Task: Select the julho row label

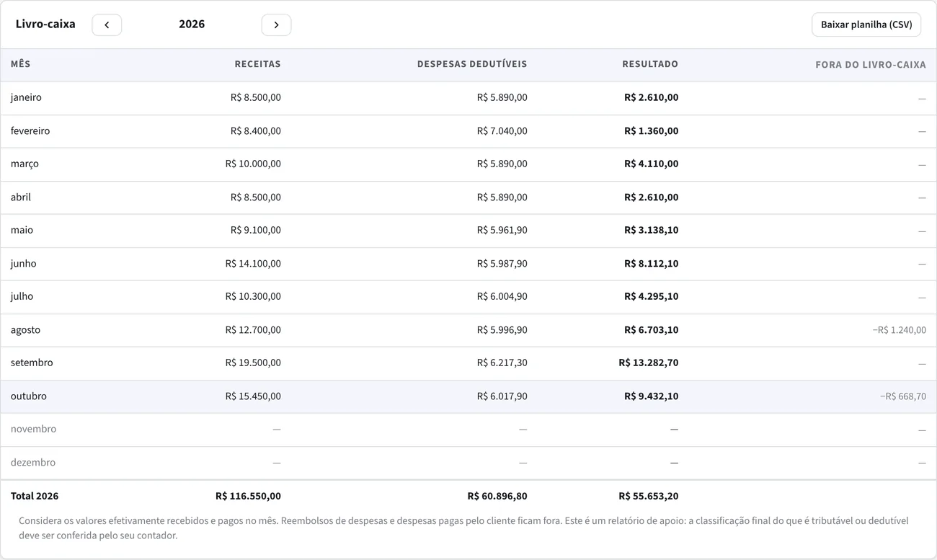Action: (x=22, y=296)
